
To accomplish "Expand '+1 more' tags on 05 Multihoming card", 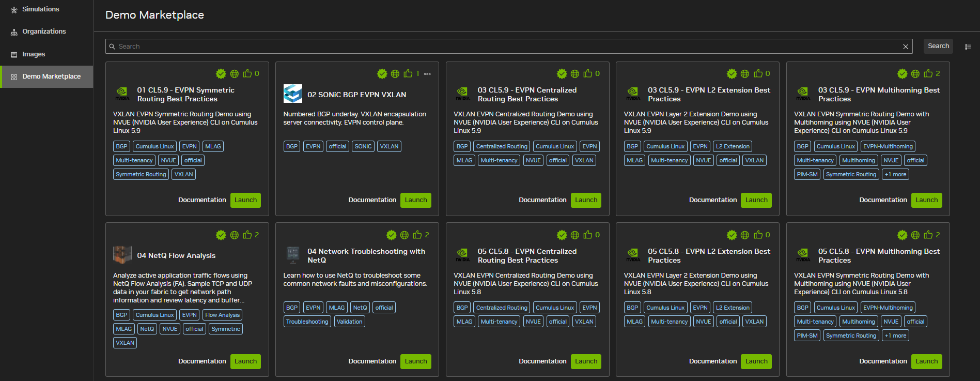I will click(x=895, y=336).
